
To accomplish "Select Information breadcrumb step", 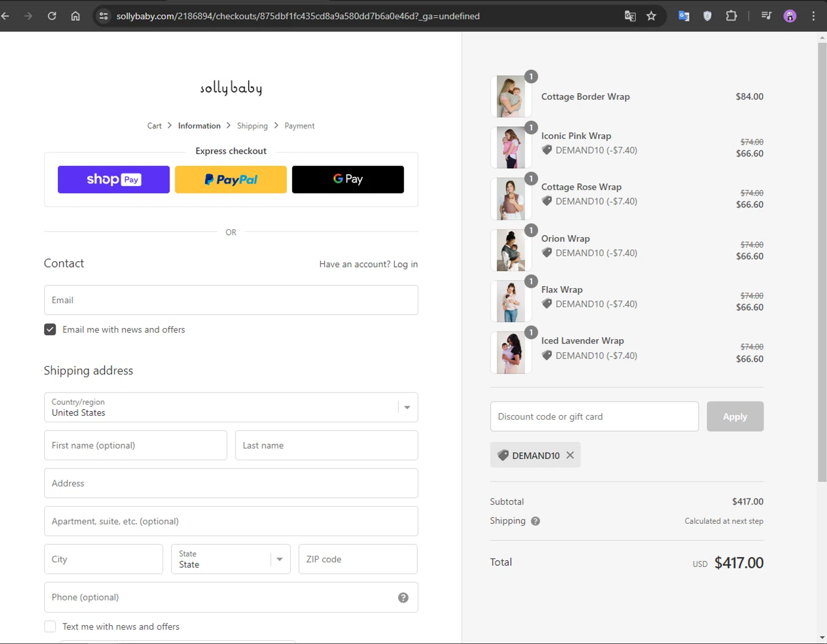I will (199, 126).
